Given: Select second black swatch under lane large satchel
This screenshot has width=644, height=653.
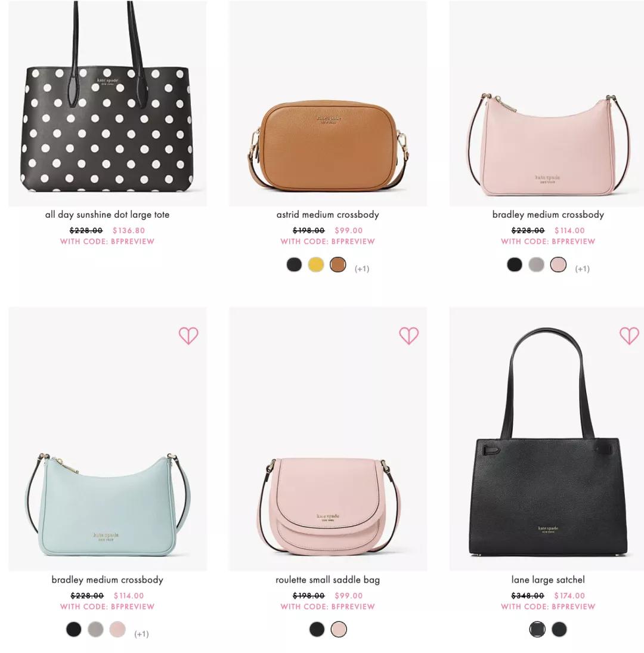Looking at the screenshot, I should pos(559,629).
